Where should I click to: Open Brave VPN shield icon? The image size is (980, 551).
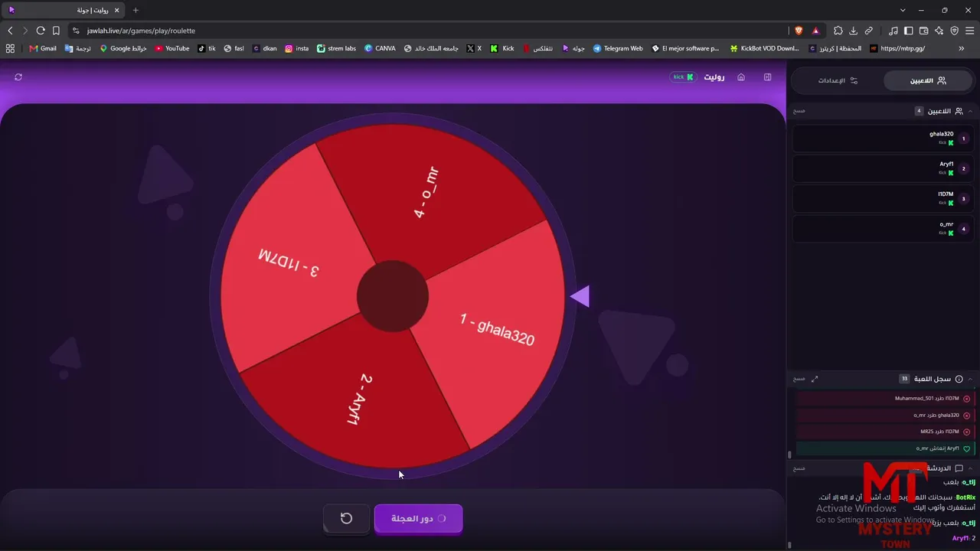(954, 31)
